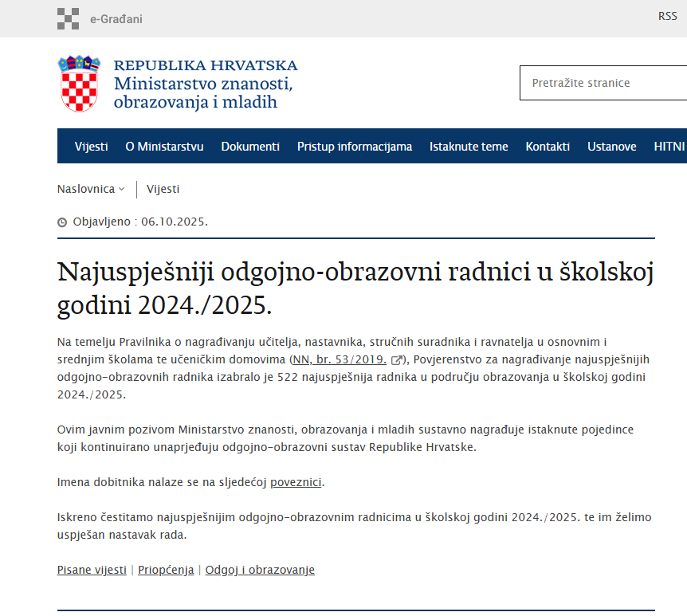This screenshot has width=687, height=616.
Task: Select Ustanove in the main menu
Action: click(x=611, y=147)
